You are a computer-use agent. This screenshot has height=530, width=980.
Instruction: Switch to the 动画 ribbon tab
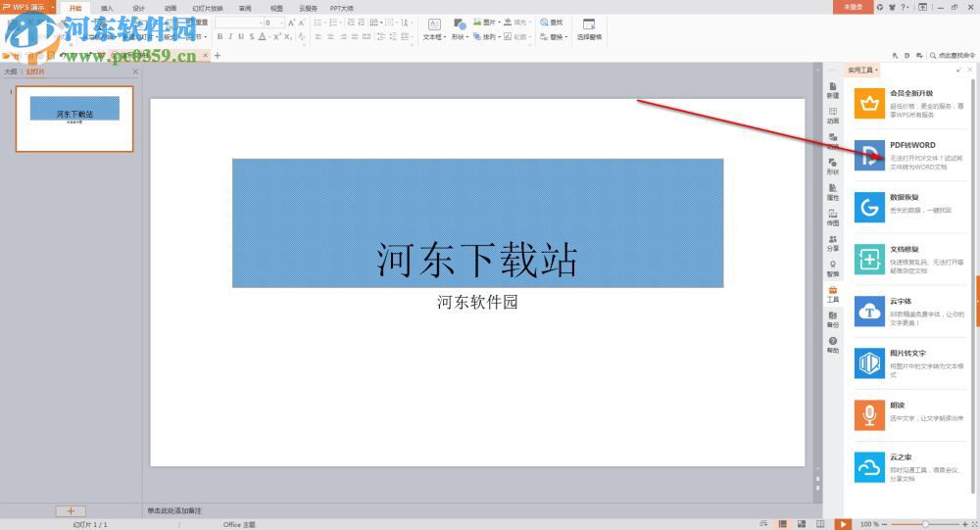coord(170,8)
